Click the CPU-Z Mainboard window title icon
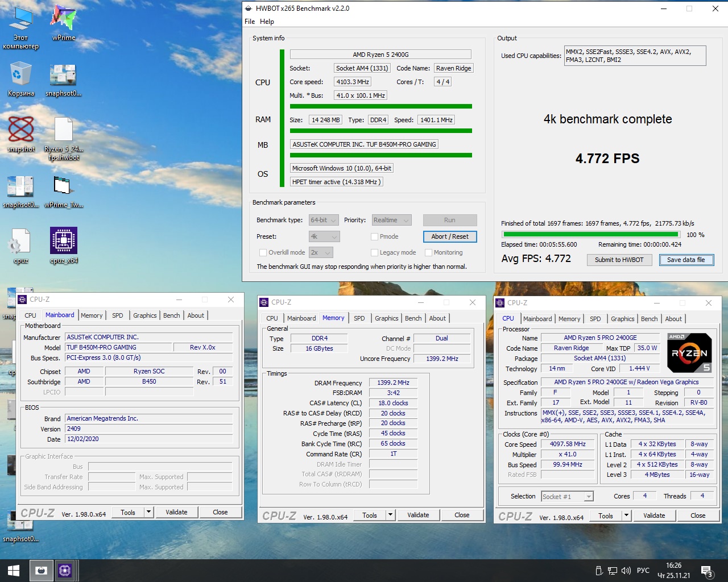 click(22, 300)
